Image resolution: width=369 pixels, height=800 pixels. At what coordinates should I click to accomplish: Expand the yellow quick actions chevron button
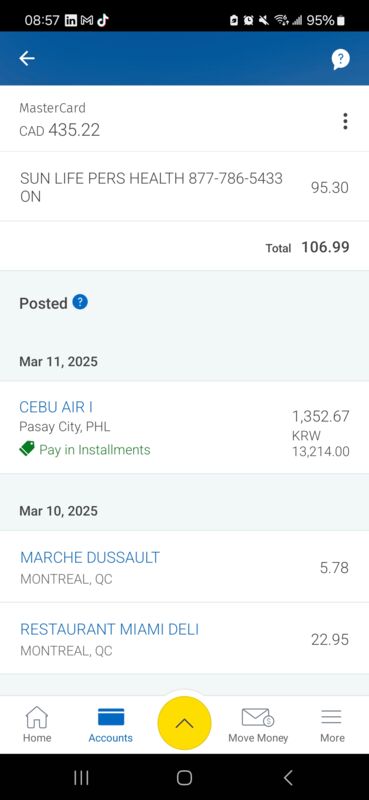184,723
